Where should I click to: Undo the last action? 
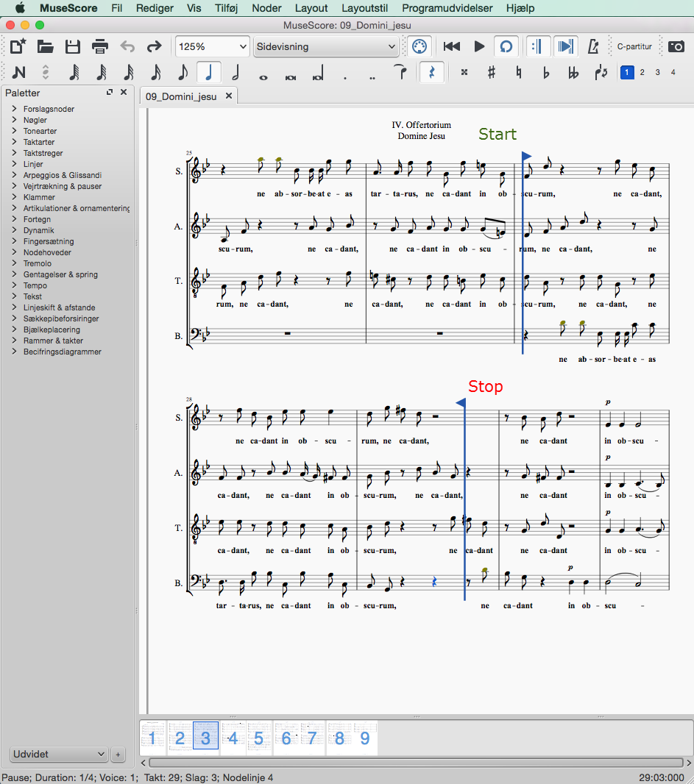pos(127,46)
